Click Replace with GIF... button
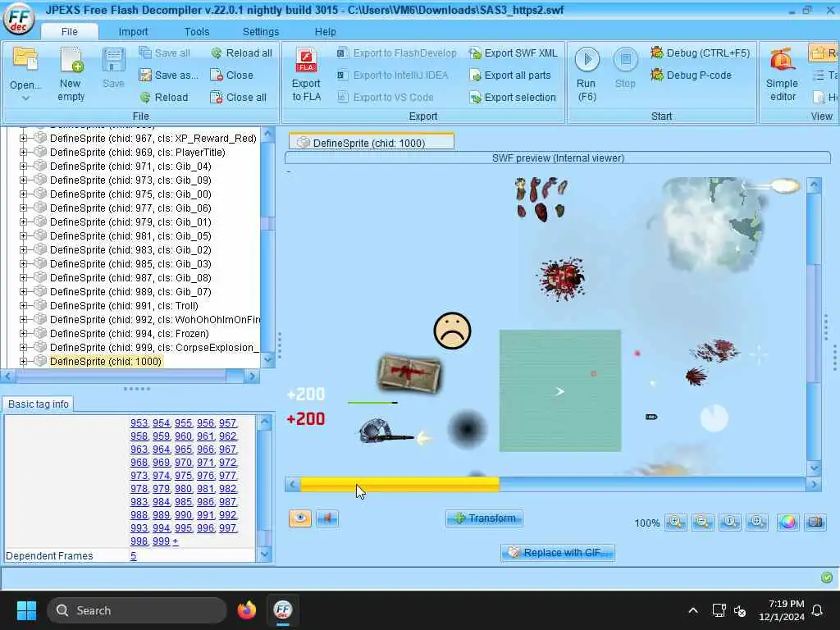Viewport: 840px width, 630px height. pyautogui.click(x=558, y=552)
